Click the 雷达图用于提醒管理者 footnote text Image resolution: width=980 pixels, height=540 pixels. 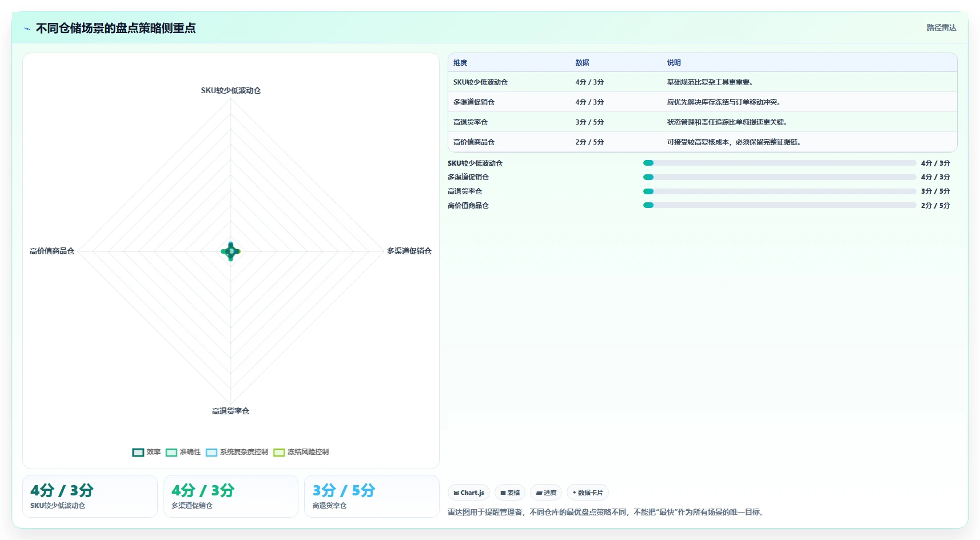point(606,512)
